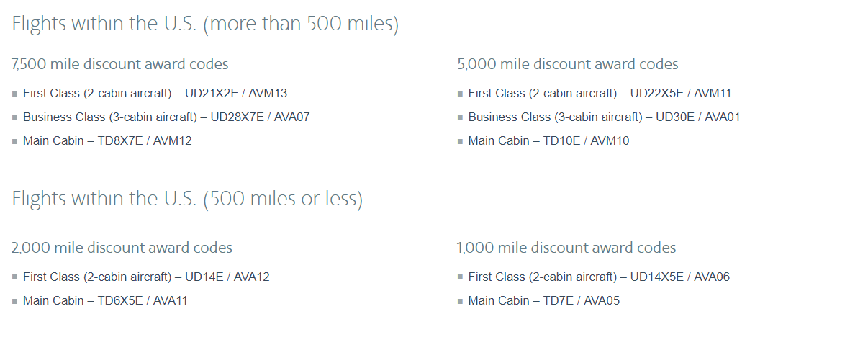This screenshot has height=345, width=868.
Task: Click the First Class UD14X5E / AVA06 line
Action: click(x=599, y=277)
